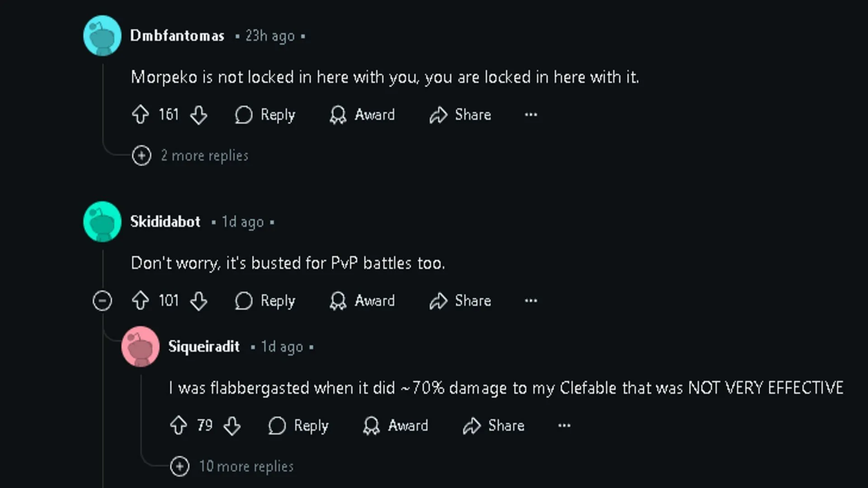Open Share menu on Skididabot comment
Viewport: 868px width, 488px height.
coord(462,301)
